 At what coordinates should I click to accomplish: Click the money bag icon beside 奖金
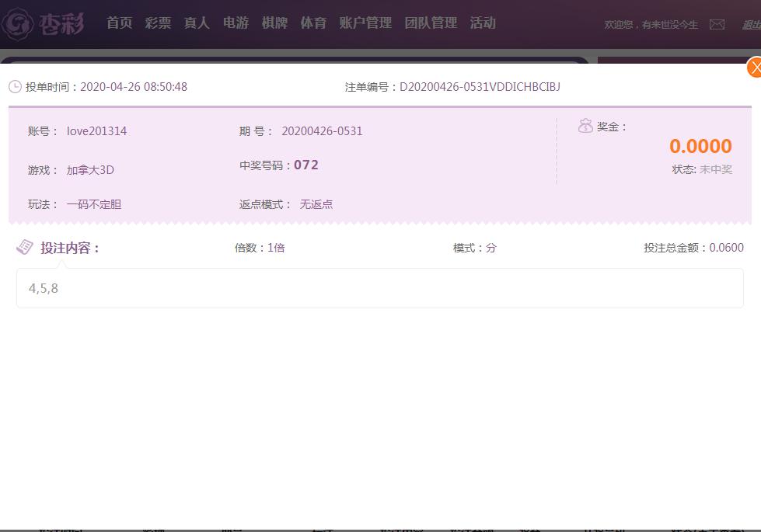click(585, 126)
